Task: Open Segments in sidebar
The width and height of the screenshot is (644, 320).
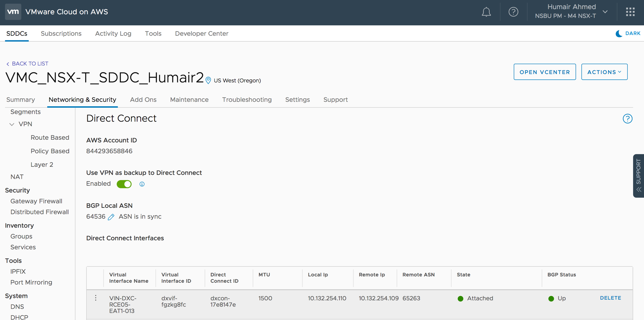Action: (x=25, y=112)
